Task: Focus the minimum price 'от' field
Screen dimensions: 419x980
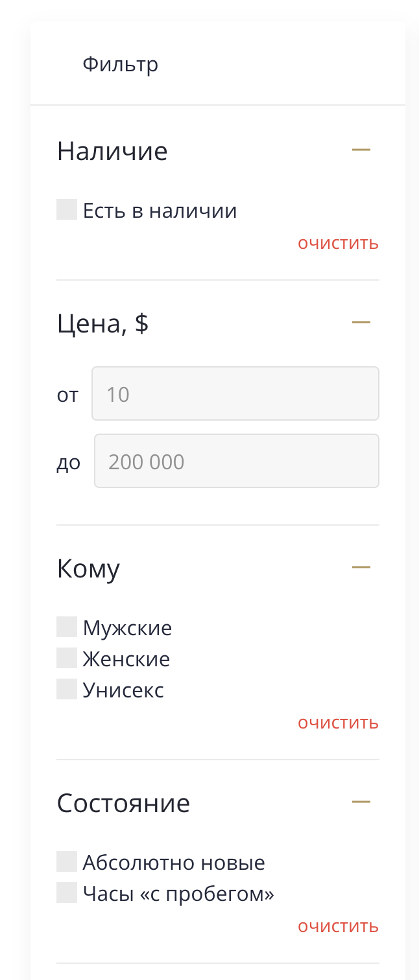Action: pyautogui.click(x=235, y=393)
